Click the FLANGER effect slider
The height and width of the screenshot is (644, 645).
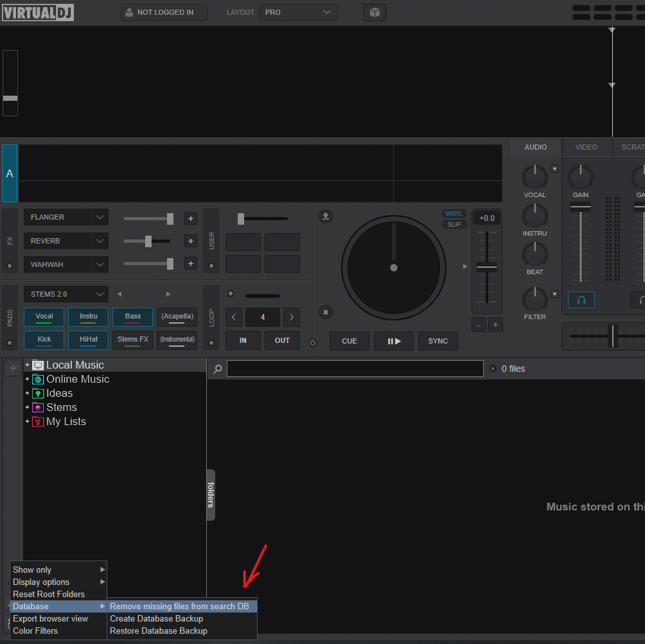[148, 219]
